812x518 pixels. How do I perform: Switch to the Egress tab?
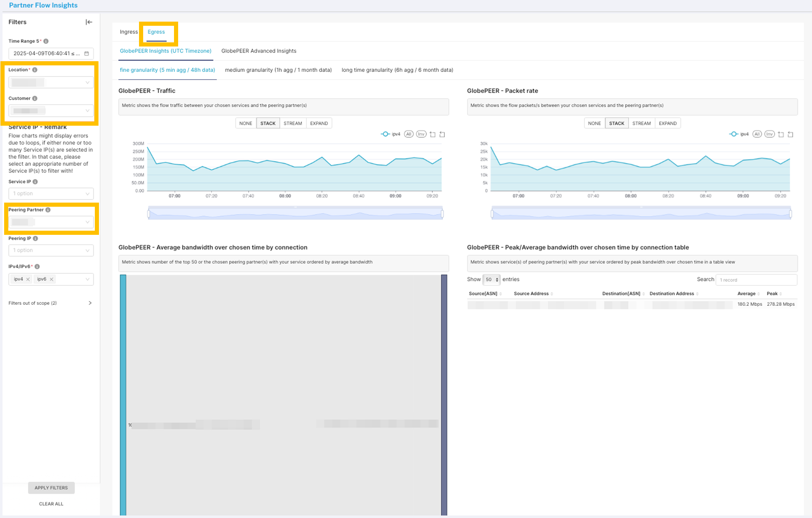pos(156,32)
